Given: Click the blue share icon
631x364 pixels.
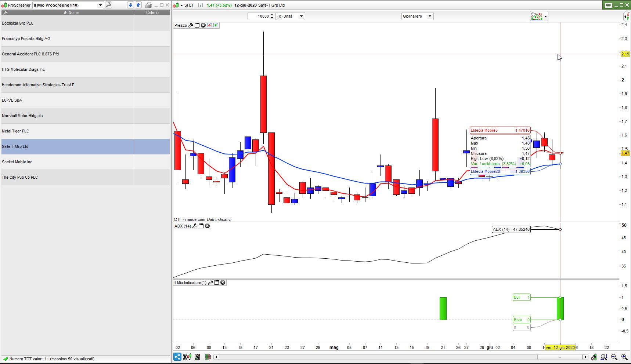Looking at the screenshot, I should (177, 357).
